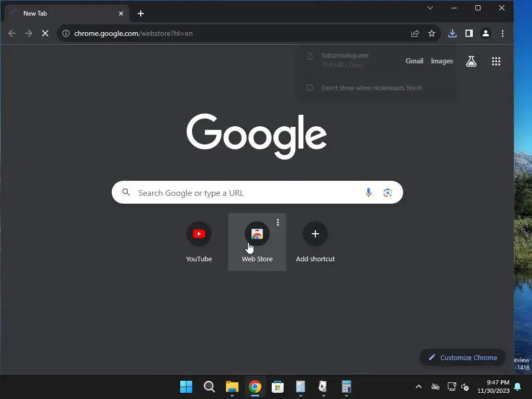Image resolution: width=532 pixels, height=399 pixels.
Task: Click the Chrome taskbar icon
Action: [255, 387]
